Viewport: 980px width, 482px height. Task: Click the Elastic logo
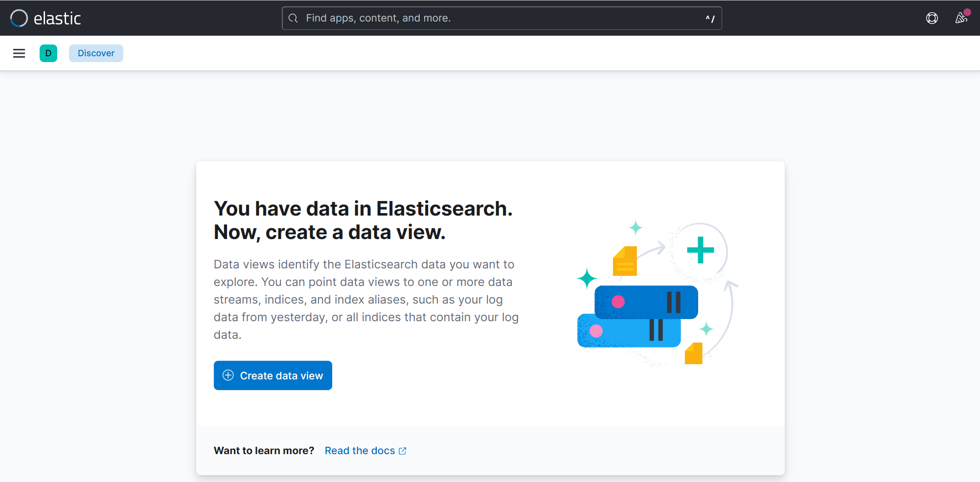(46, 18)
